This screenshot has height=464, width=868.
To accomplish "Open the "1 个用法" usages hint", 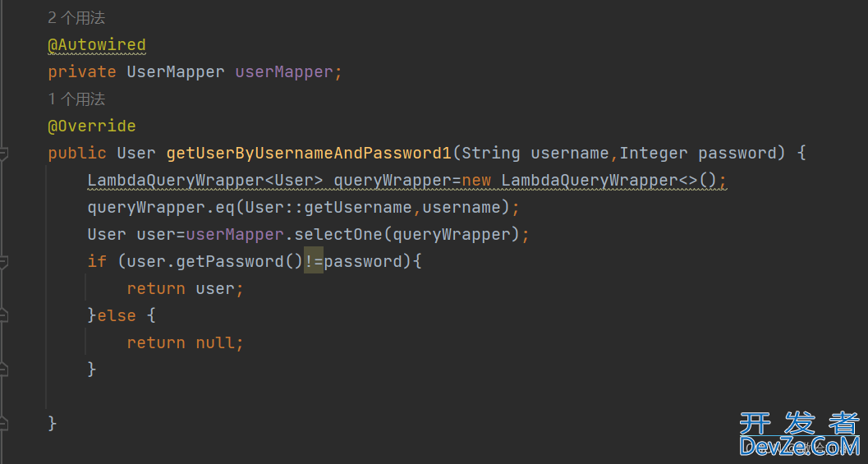I will pyautogui.click(x=76, y=99).
